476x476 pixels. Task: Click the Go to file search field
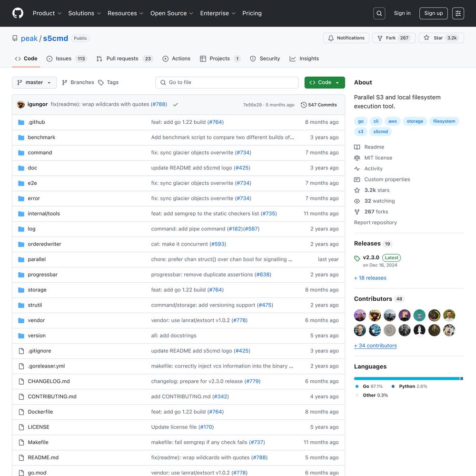tap(227, 82)
